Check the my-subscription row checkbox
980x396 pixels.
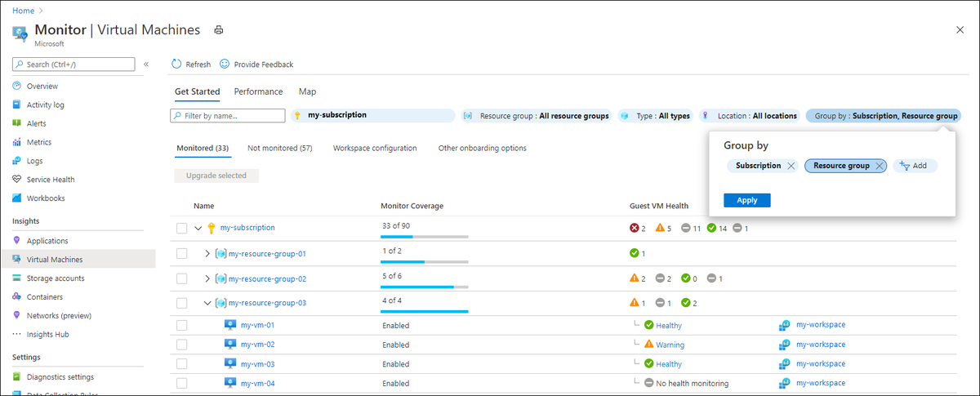[x=182, y=228]
